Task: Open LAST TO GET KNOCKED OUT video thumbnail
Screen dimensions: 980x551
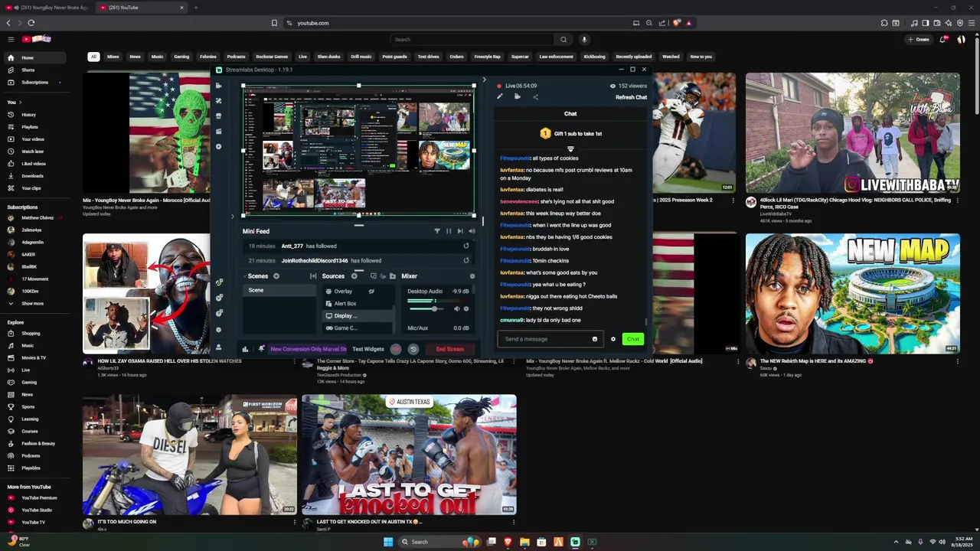Action: point(409,455)
